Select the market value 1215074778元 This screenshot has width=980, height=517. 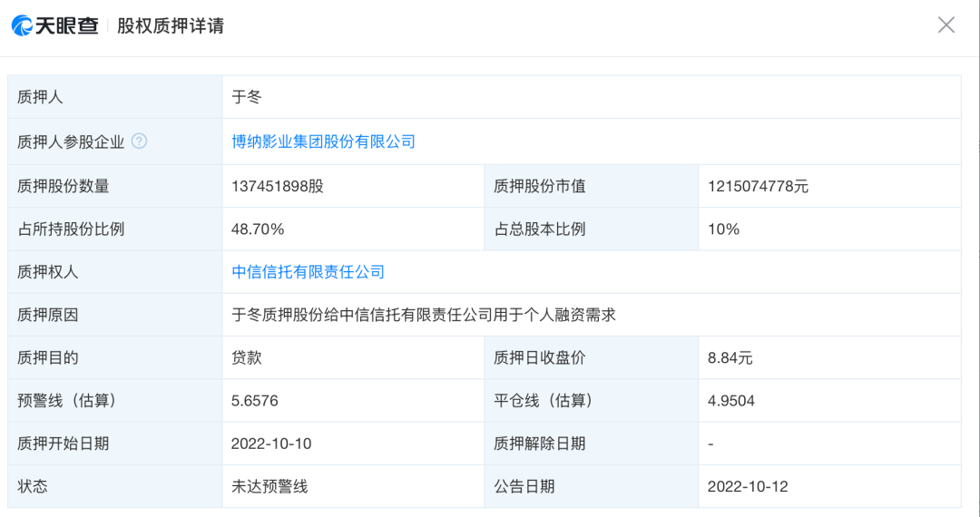click(758, 186)
